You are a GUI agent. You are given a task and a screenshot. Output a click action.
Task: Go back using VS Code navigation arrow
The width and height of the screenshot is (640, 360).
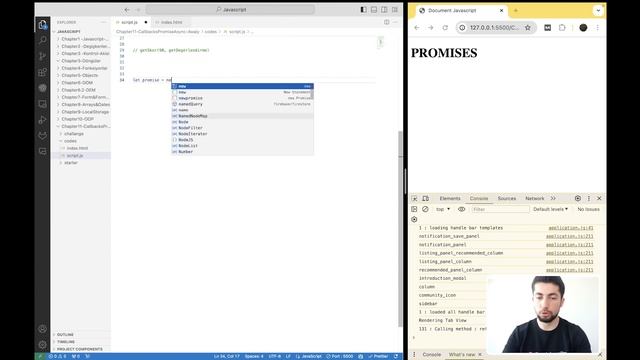pyautogui.click(x=127, y=9)
